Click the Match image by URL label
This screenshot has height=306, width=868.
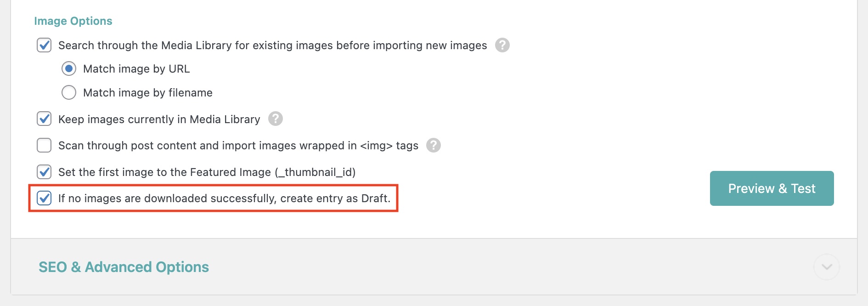coord(136,69)
